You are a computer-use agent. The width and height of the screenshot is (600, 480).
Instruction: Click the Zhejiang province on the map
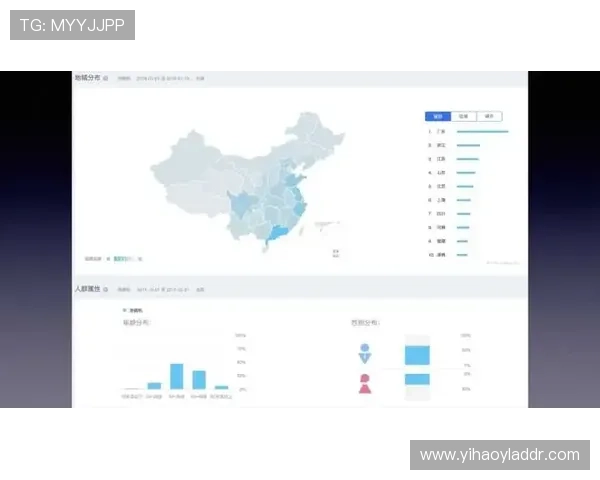point(300,209)
